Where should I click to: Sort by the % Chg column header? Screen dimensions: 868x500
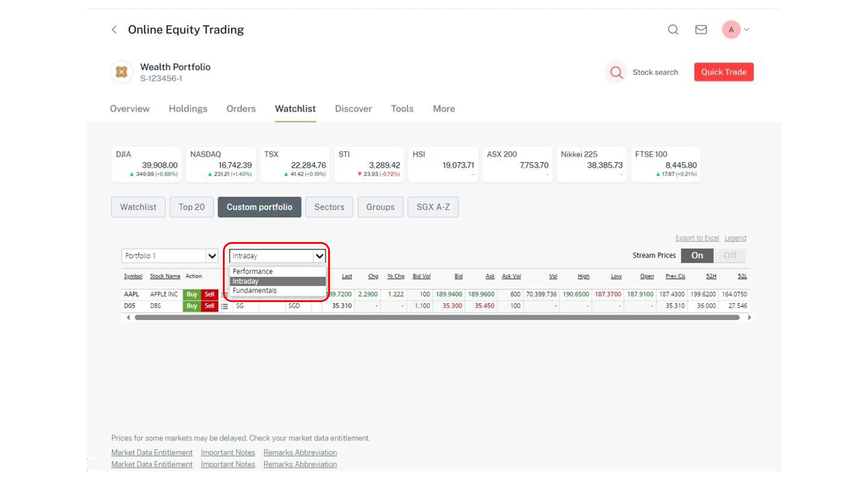tap(396, 276)
